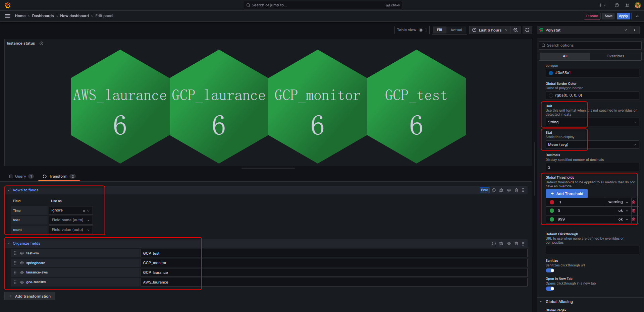Open the Last 6 hours time picker

coord(490,30)
